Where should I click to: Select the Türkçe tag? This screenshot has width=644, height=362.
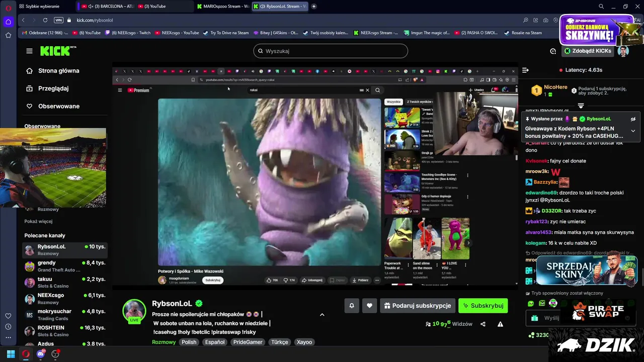click(x=280, y=342)
